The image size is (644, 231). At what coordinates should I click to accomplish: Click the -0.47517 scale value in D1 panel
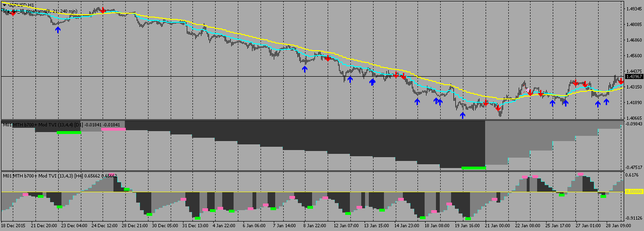click(634, 167)
